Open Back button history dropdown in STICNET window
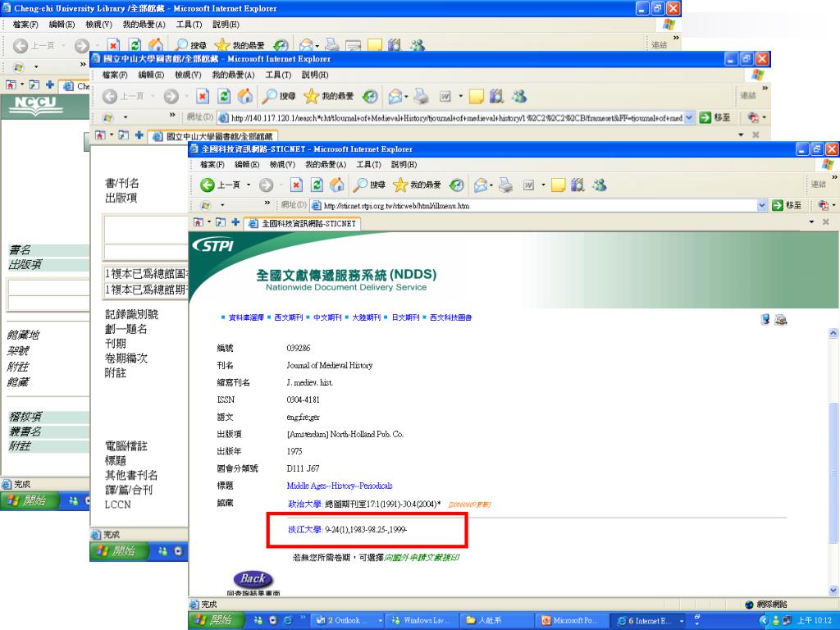This screenshot has width=840, height=630. pyautogui.click(x=249, y=185)
